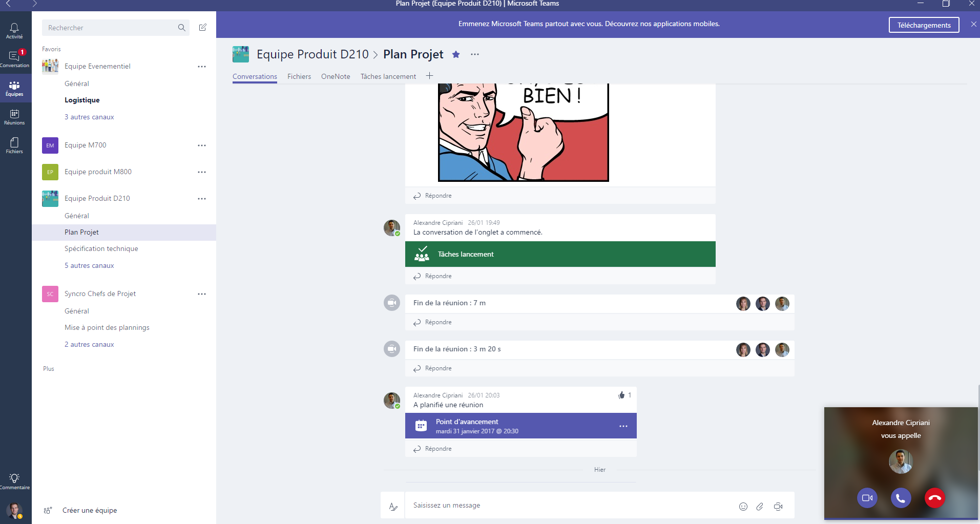Image resolution: width=980 pixels, height=524 pixels.
Task: Click the Téléchargements button
Action: [x=924, y=25]
